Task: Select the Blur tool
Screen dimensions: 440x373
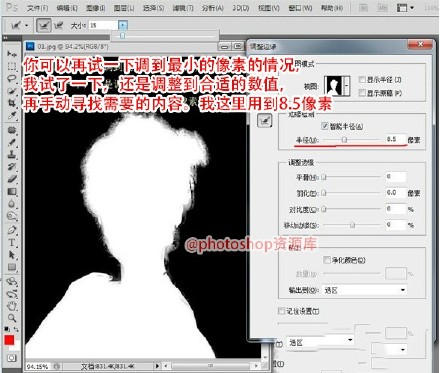Action: [x=12, y=204]
